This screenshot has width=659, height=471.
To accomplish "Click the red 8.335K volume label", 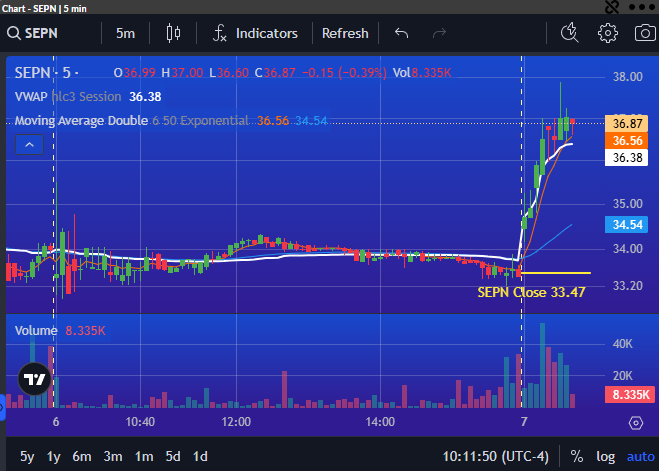I will (630, 395).
